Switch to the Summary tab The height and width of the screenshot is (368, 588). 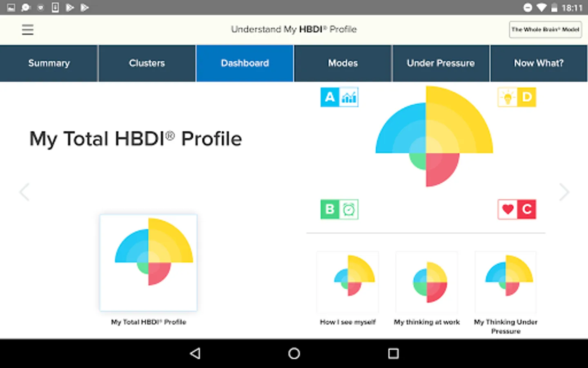click(x=49, y=63)
